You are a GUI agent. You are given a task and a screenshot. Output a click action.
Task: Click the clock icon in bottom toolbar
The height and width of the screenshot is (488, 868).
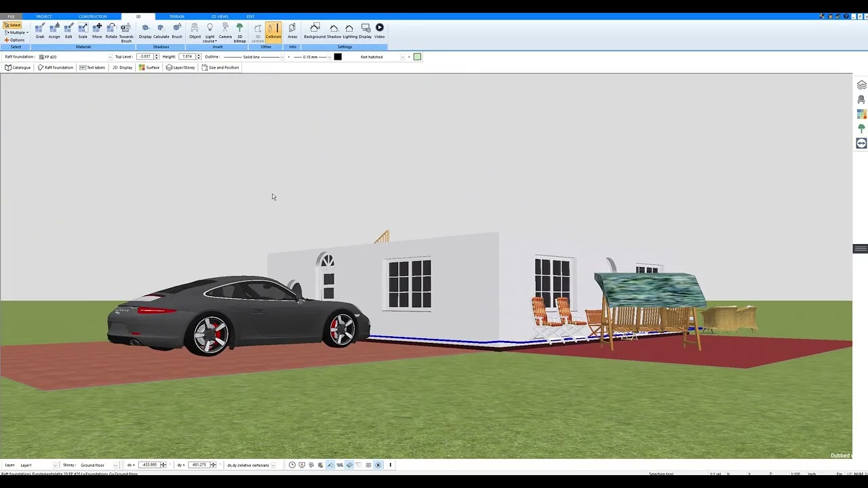click(292, 465)
